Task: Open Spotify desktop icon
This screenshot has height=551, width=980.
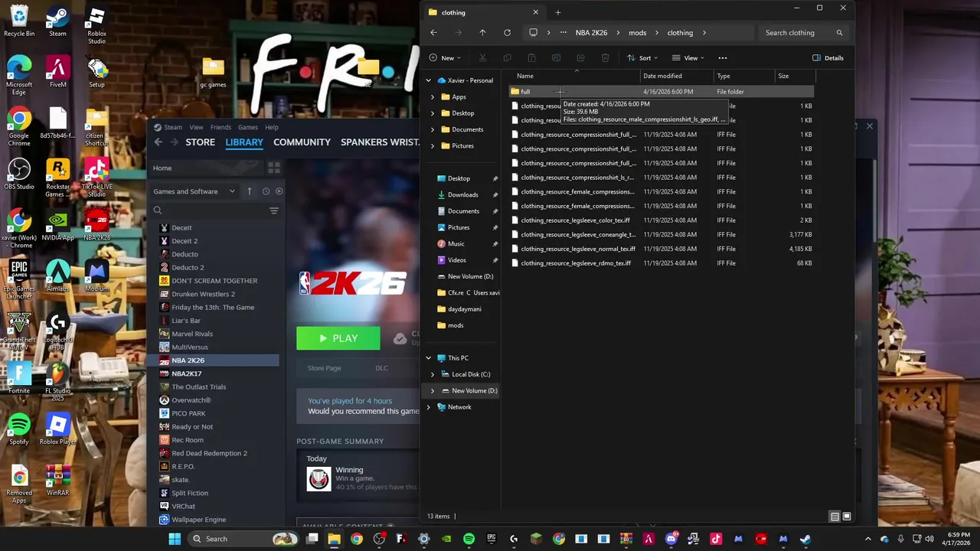Action: pyautogui.click(x=19, y=429)
